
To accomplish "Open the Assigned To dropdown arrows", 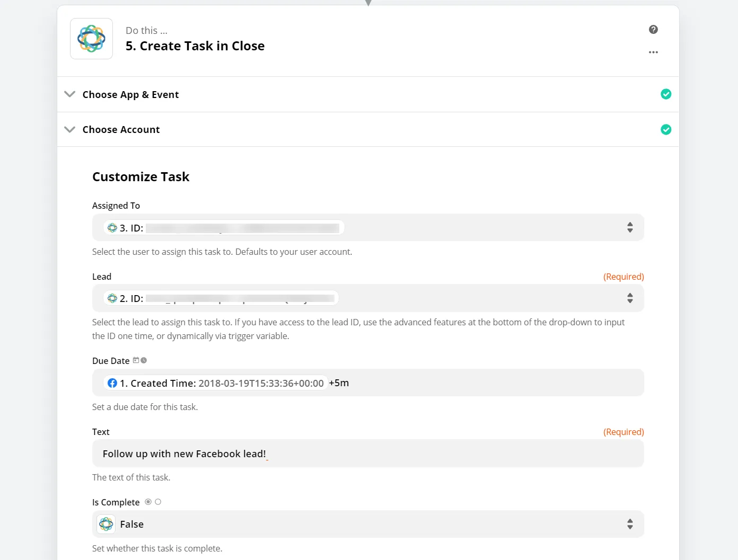I will pyautogui.click(x=630, y=228).
